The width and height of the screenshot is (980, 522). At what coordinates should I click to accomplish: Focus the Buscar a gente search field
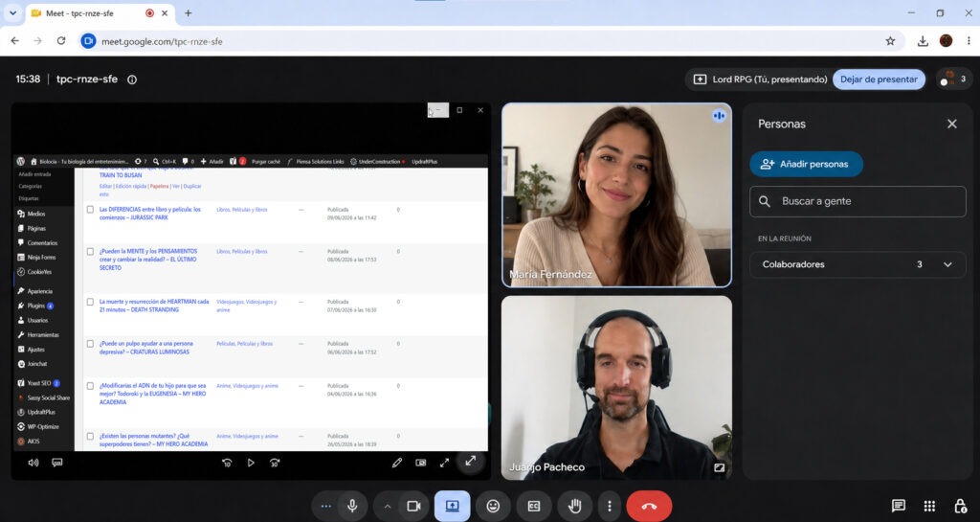[857, 201]
